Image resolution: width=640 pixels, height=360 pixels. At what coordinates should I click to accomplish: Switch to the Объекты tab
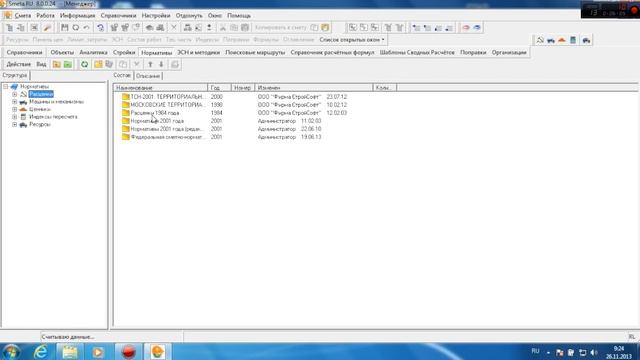tap(62, 53)
